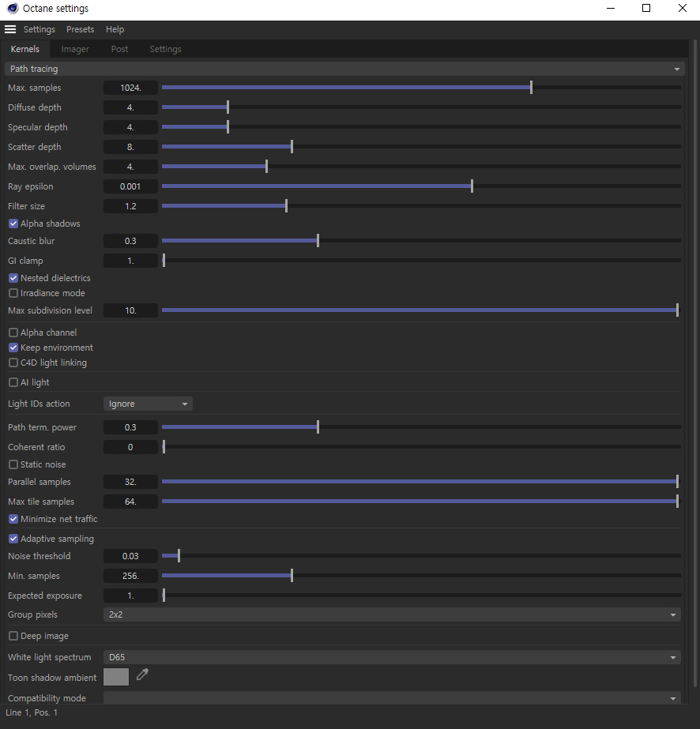Click the Filter size value field
Image resolution: width=700 pixels, height=729 pixels.
[x=130, y=206]
